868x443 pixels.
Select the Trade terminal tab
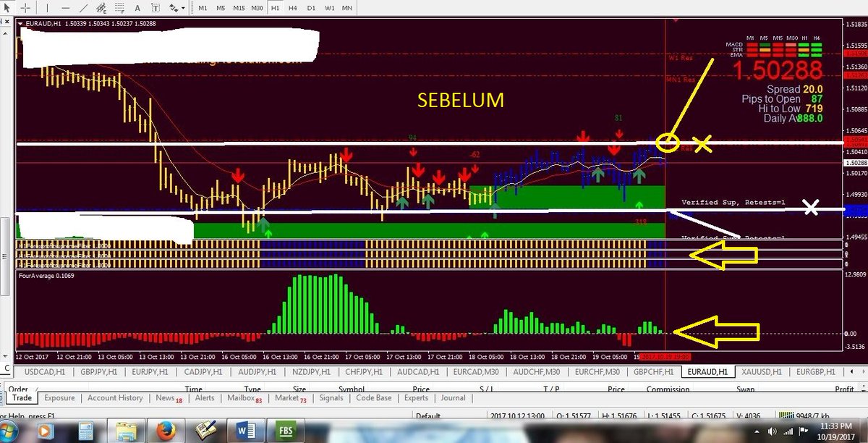pos(21,397)
